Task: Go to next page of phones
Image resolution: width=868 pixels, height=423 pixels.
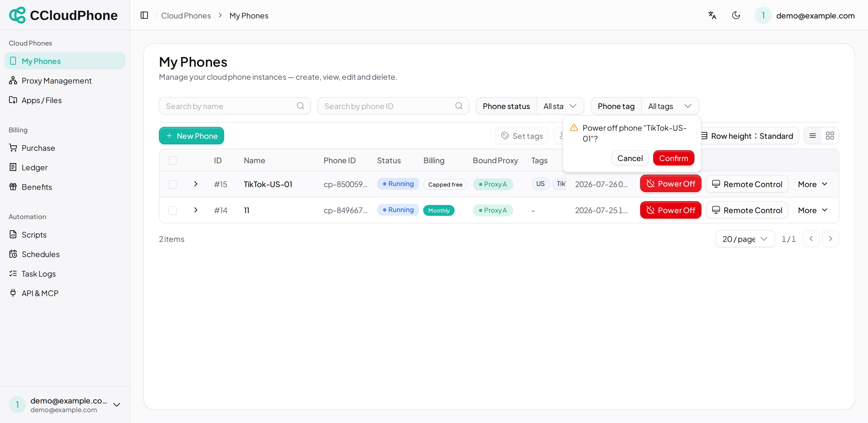Action: click(x=830, y=238)
